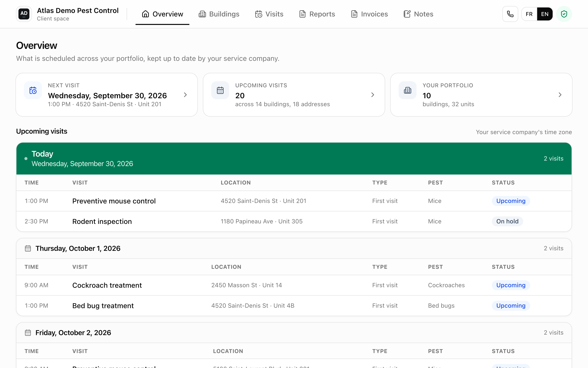Screen dimensions: 588x368
Task: Click the Next Visit calendar-clock icon
Action: point(33,90)
